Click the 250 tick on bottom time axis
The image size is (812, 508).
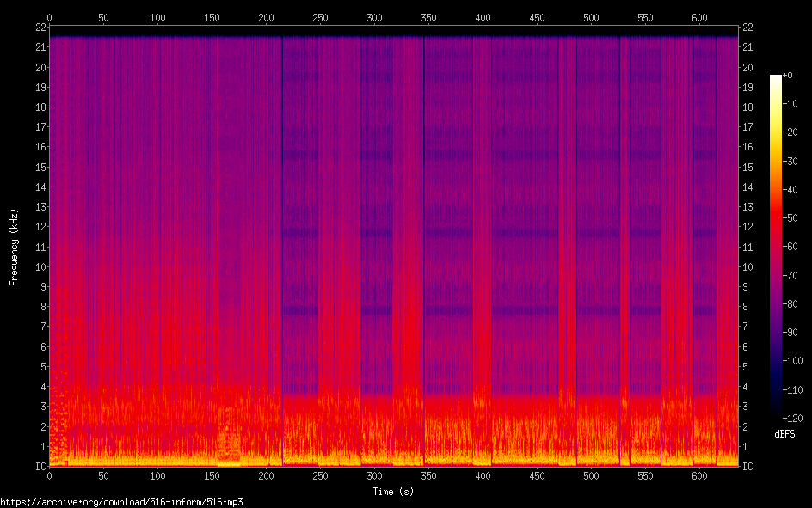click(320, 475)
